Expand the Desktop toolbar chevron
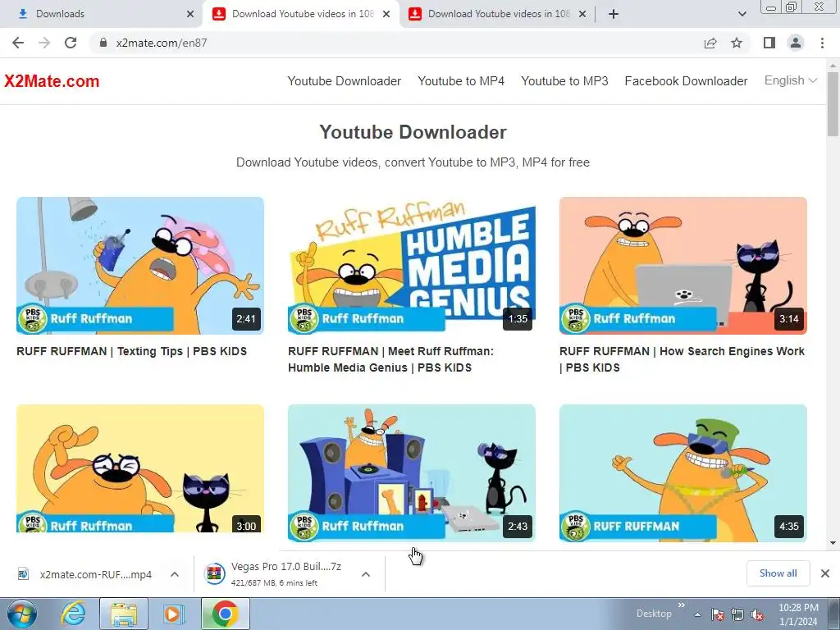Viewport: 840px width, 630px height. [x=682, y=605]
